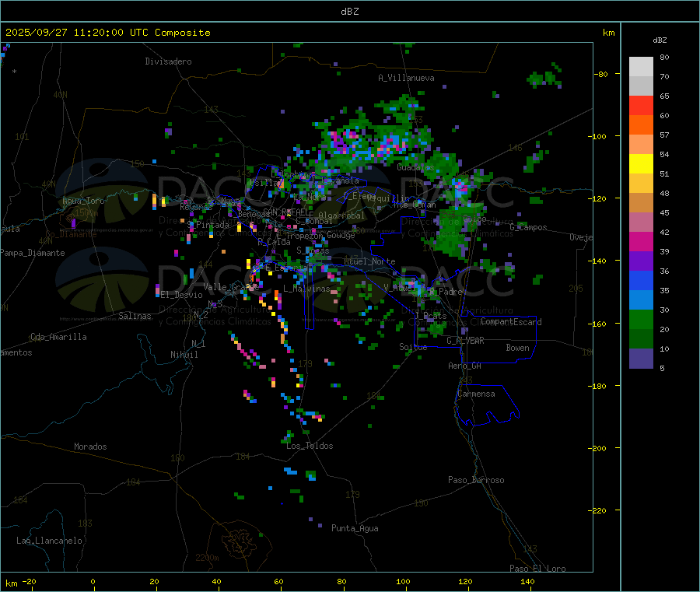The image size is (700, 592).
Task: Select the 5 dBZ slate color swatch
Action: [x=641, y=359]
